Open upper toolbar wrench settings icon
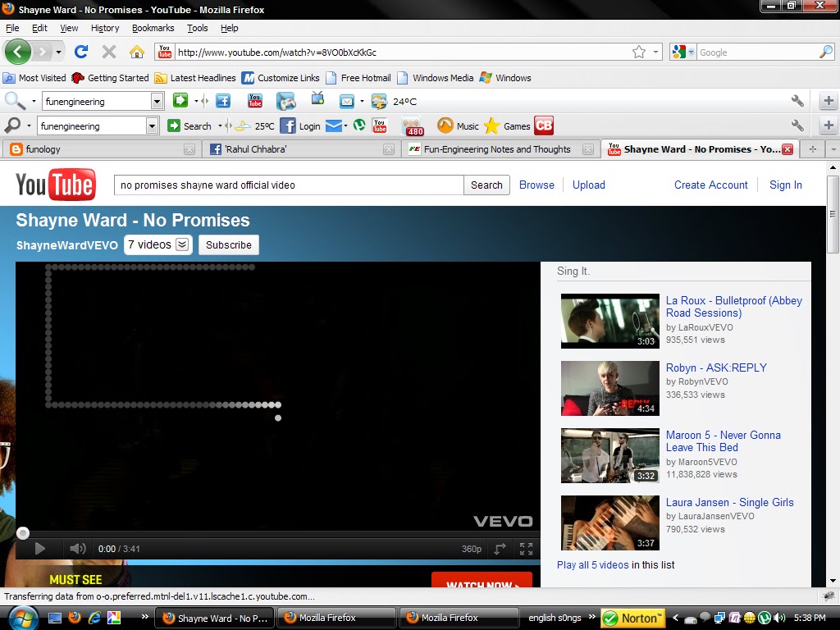The width and height of the screenshot is (840, 630). [797, 101]
